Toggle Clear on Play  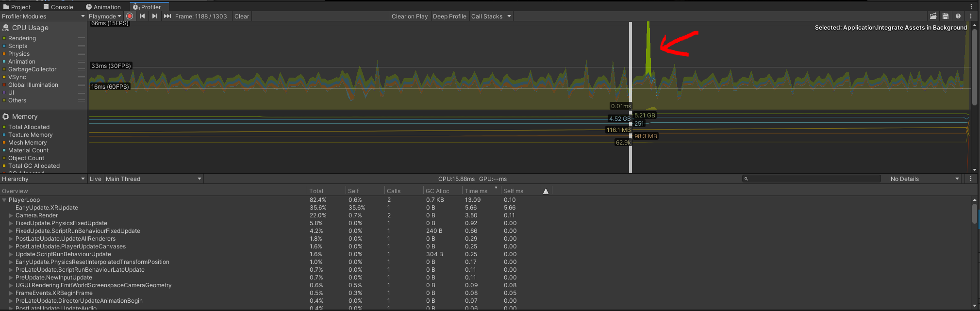409,16
